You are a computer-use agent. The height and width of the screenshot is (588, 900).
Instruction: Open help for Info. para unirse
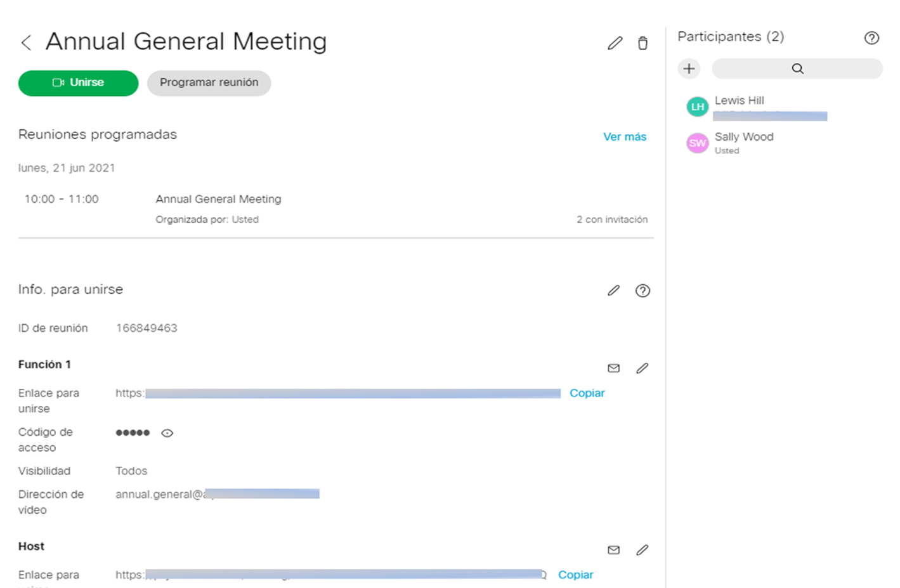[x=642, y=291]
